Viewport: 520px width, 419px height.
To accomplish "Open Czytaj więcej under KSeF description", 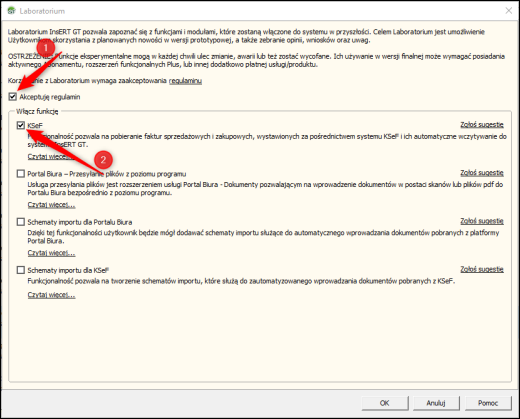I will [51, 157].
